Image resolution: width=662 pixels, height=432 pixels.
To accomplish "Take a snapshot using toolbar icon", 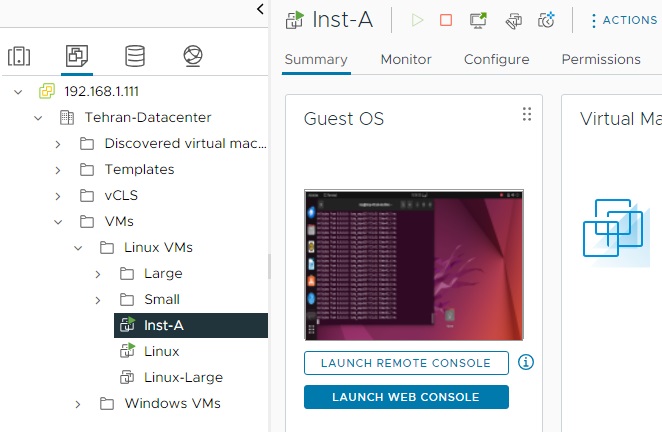I will point(546,20).
